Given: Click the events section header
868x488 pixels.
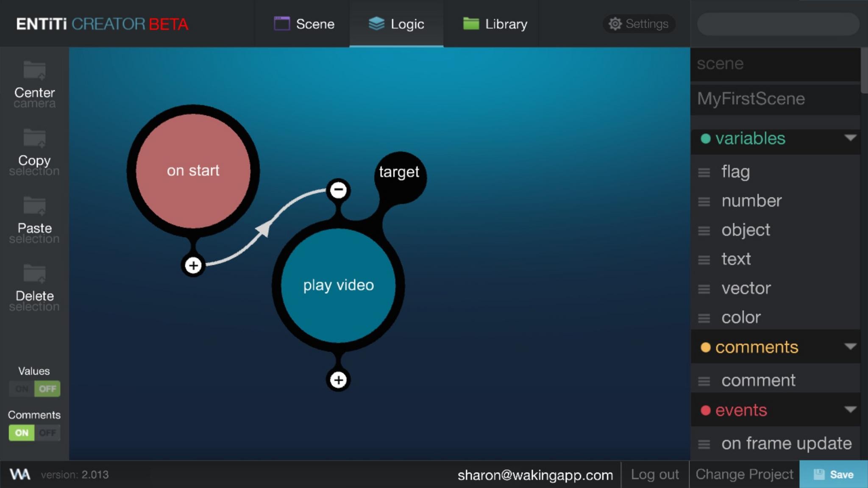Looking at the screenshot, I should pos(776,410).
